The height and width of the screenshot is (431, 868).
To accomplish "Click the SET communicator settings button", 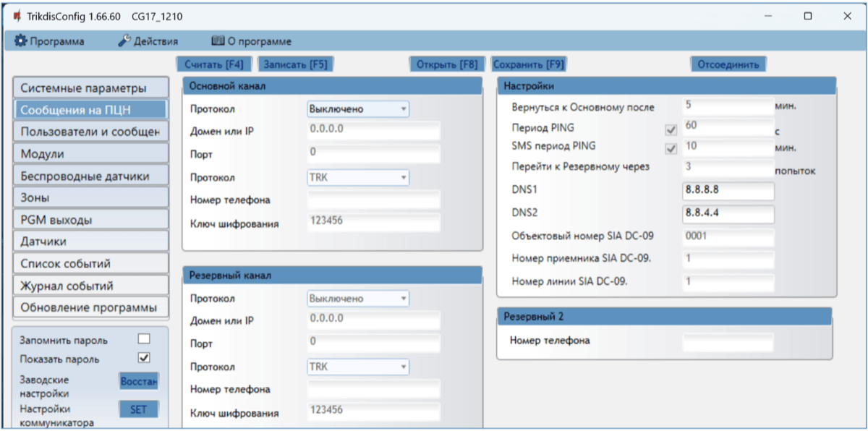I will 138,409.
